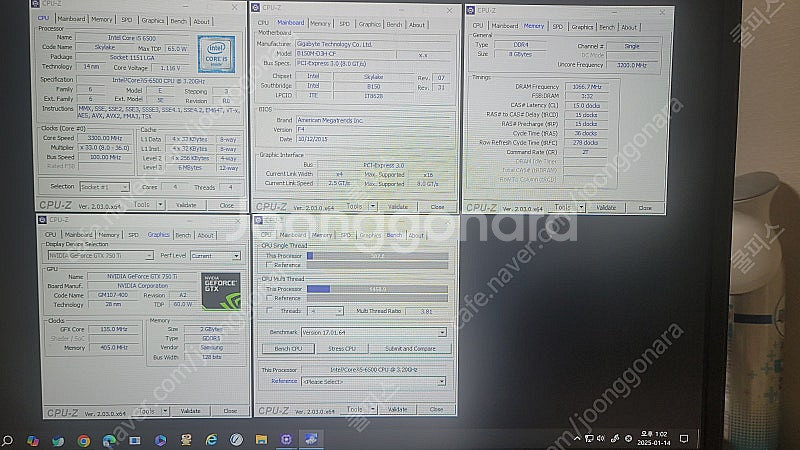Click single thread Reference score bar
The width and height of the screenshot is (800, 450).
(378, 265)
